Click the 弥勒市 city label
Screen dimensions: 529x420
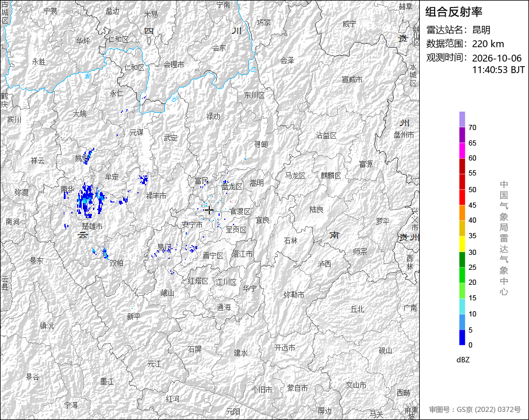[294, 295]
